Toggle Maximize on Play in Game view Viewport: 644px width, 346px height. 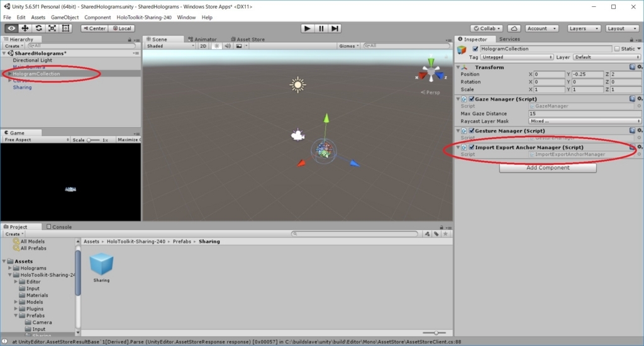(x=128, y=140)
